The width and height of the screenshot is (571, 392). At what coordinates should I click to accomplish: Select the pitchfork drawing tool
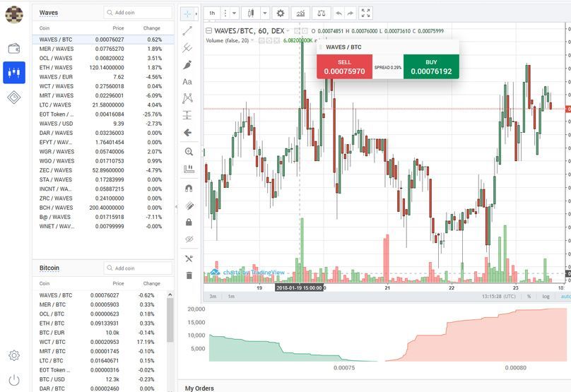pyautogui.click(x=187, y=48)
